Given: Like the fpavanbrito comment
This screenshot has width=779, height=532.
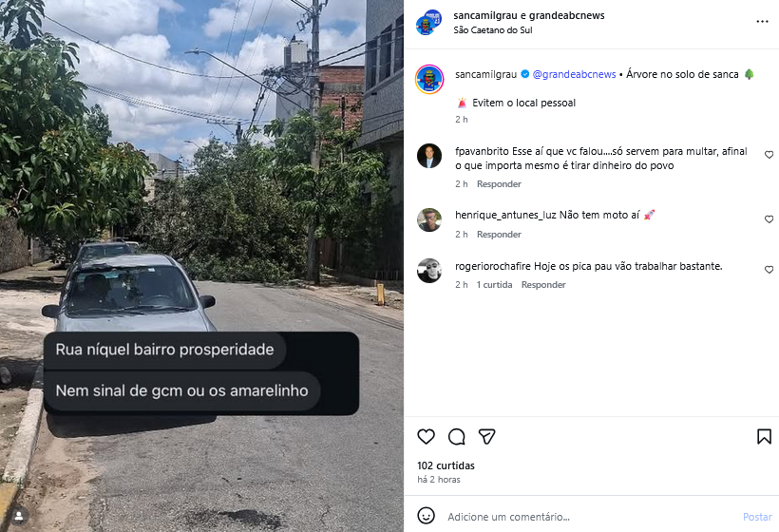Looking at the screenshot, I should (769, 155).
